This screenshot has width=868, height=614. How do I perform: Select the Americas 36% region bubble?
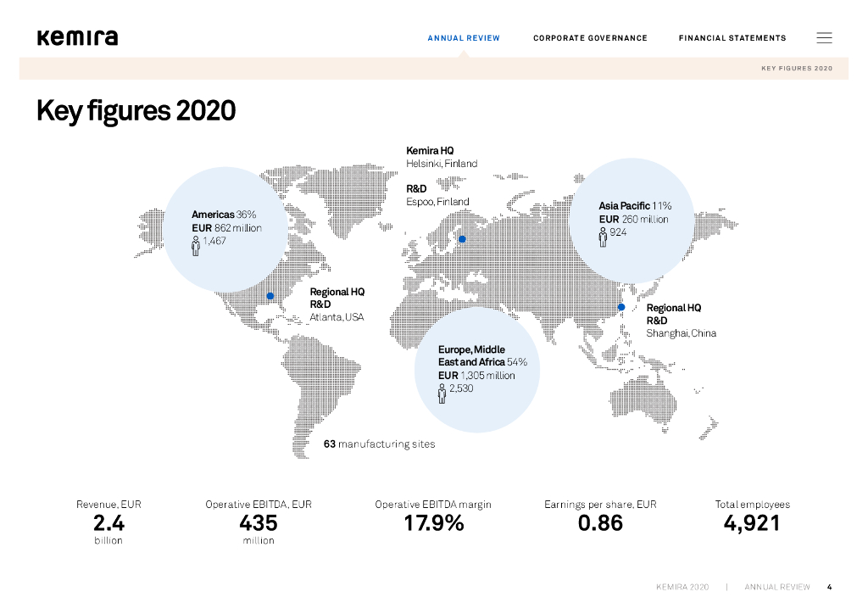pos(225,229)
